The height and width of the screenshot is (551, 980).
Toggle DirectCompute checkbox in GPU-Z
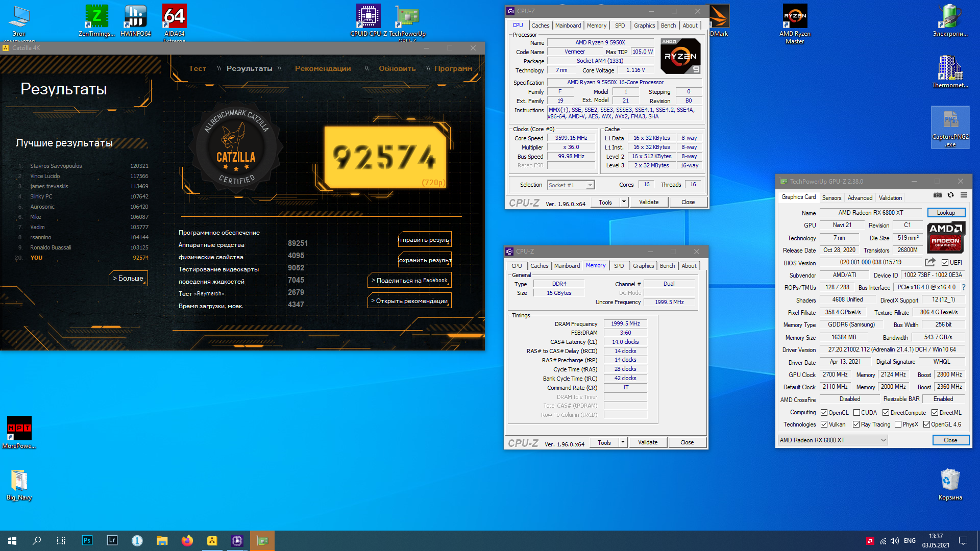click(x=886, y=412)
